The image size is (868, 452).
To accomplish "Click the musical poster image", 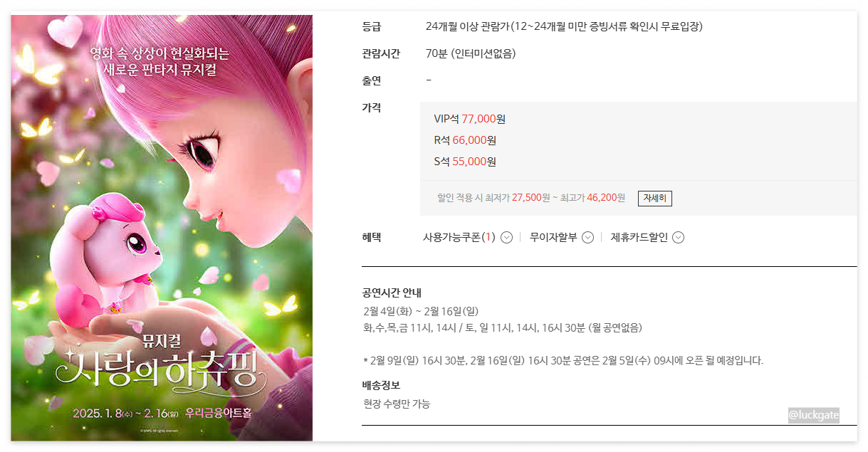I will (162, 228).
